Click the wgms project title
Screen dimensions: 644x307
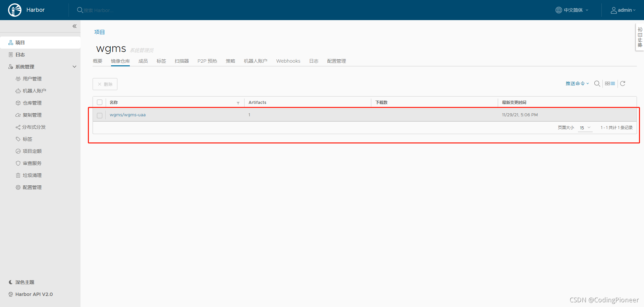[x=111, y=49]
